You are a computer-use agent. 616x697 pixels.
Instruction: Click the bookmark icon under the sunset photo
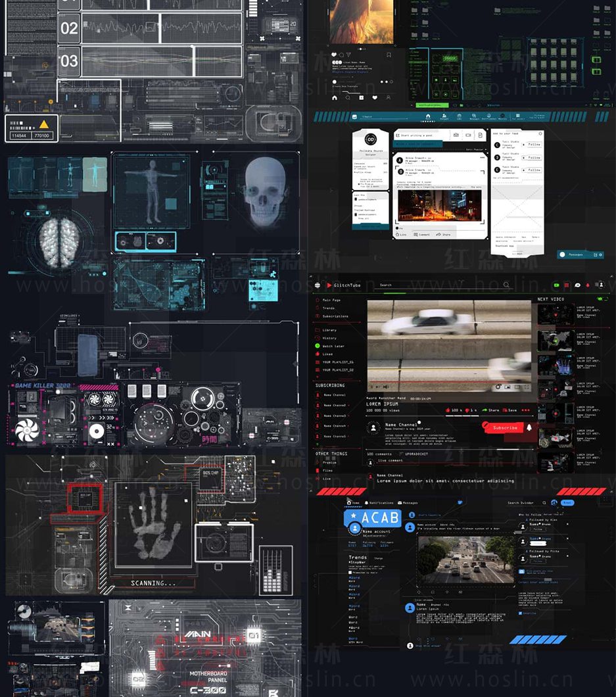[389, 55]
